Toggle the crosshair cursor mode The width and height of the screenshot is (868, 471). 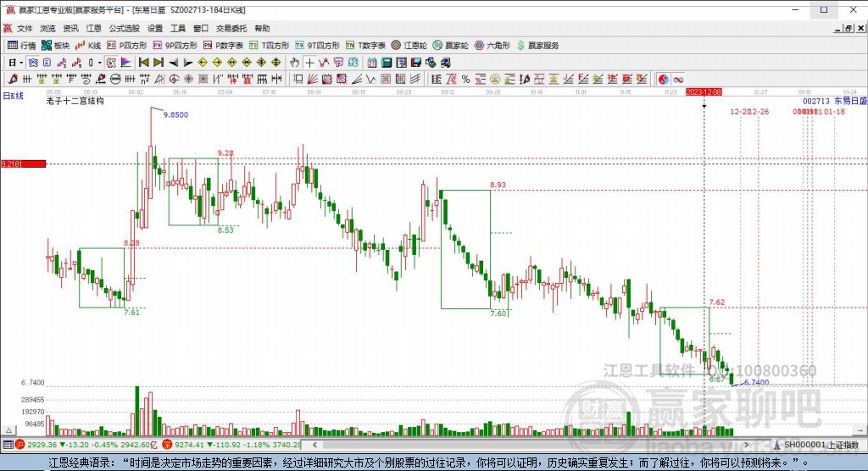309,63
